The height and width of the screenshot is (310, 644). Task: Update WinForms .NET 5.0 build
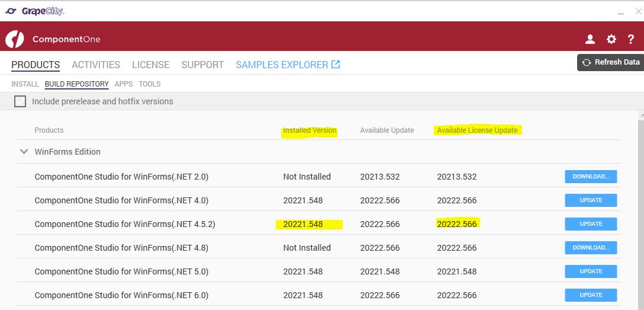(591, 271)
